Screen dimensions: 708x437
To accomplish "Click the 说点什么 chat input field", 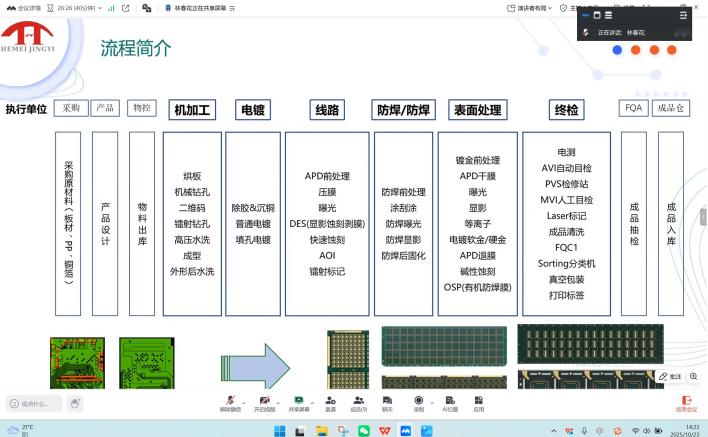I will point(36,404).
